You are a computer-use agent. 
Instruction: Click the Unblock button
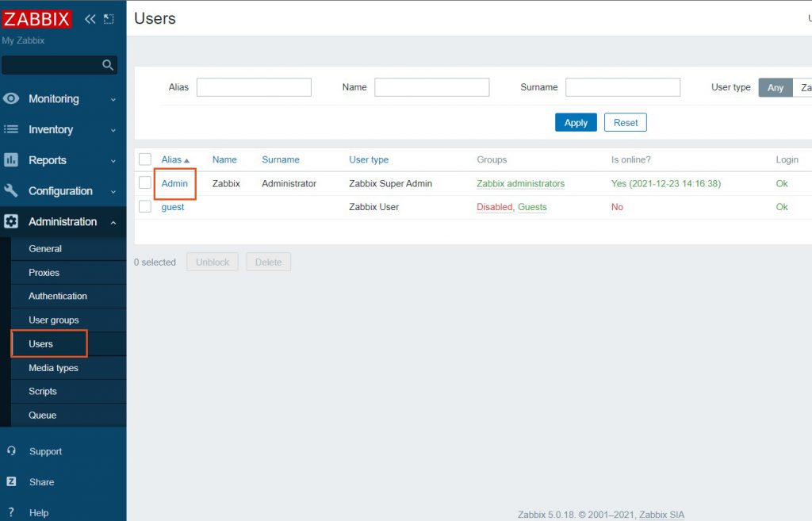[213, 262]
